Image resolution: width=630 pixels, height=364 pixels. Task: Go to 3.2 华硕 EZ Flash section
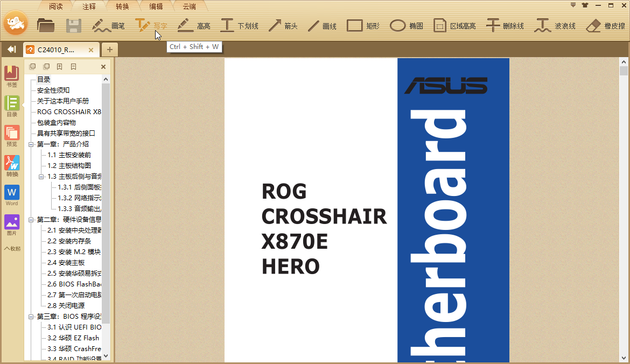click(73, 338)
